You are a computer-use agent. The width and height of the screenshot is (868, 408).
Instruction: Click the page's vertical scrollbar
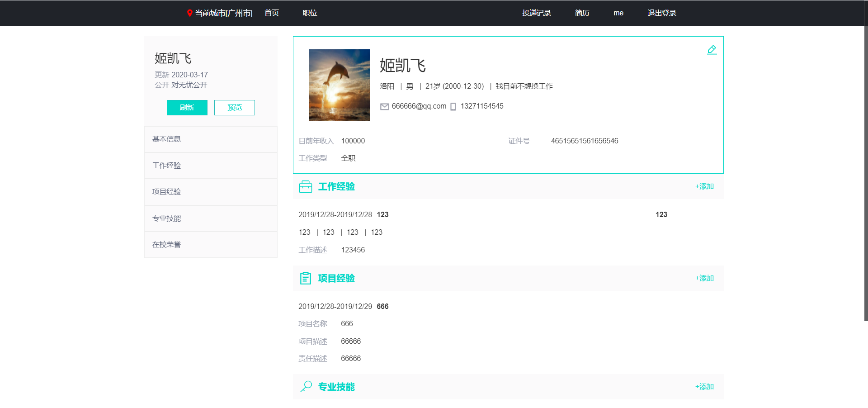(x=866, y=172)
